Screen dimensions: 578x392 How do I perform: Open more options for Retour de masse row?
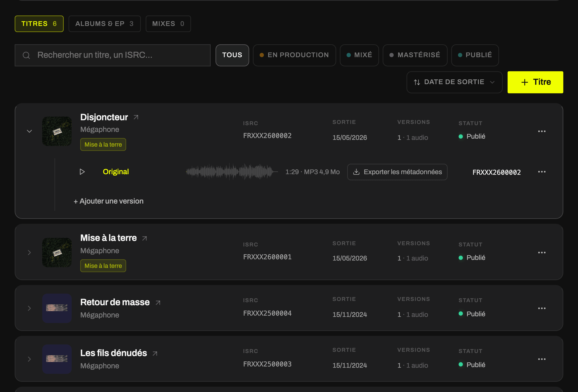542,308
